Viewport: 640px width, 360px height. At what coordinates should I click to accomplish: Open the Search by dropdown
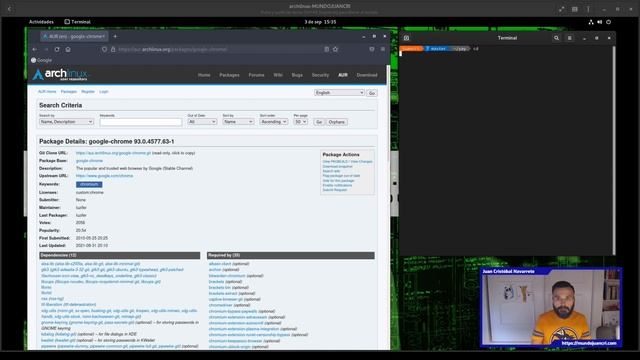[x=66, y=122]
